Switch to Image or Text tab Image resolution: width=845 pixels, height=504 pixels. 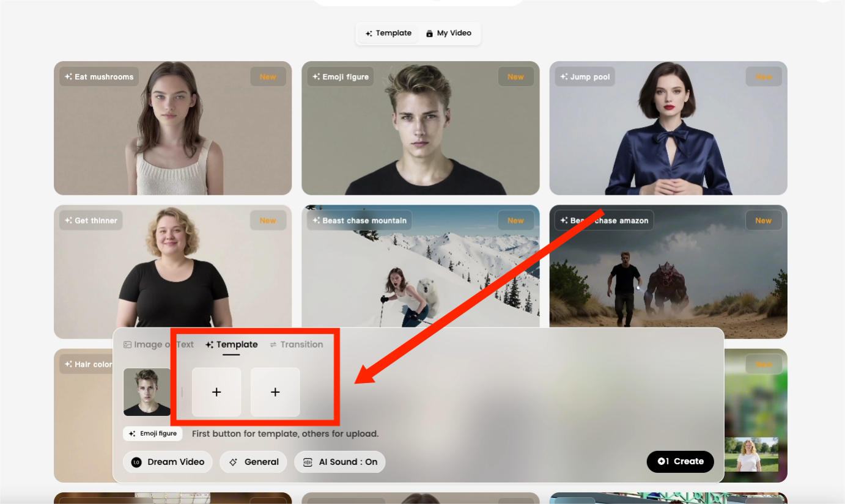point(158,345)
